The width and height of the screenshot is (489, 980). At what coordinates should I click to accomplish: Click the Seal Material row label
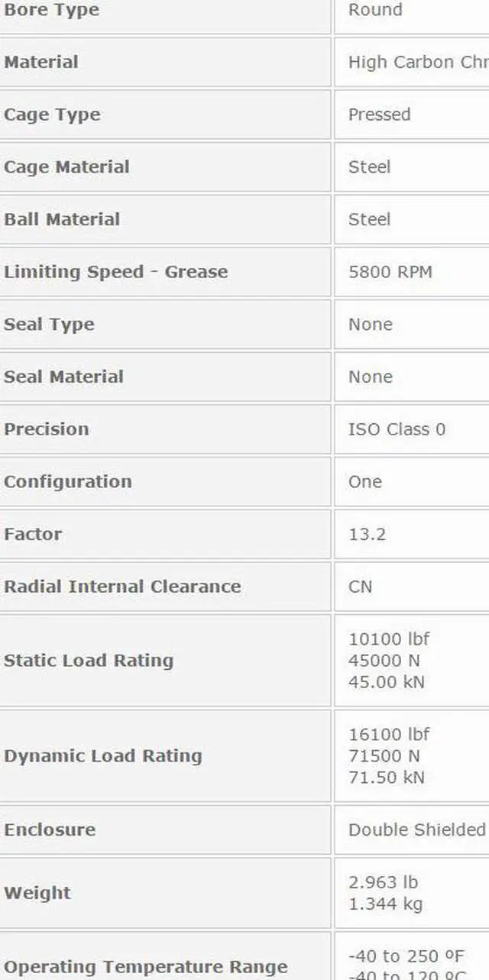[x=63, y=377]
